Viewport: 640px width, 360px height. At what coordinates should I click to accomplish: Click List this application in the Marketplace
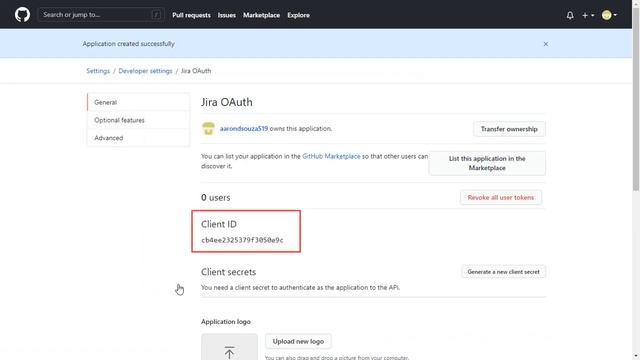click(487, 163)
